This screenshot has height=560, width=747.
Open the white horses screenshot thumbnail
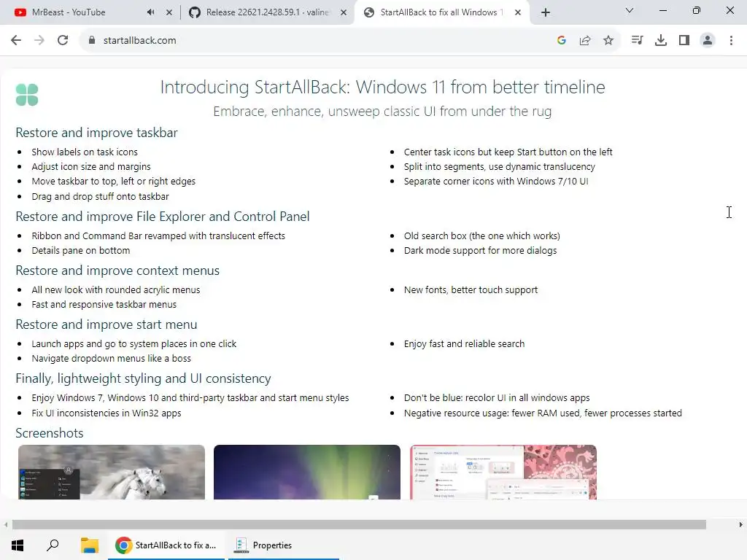112,472
